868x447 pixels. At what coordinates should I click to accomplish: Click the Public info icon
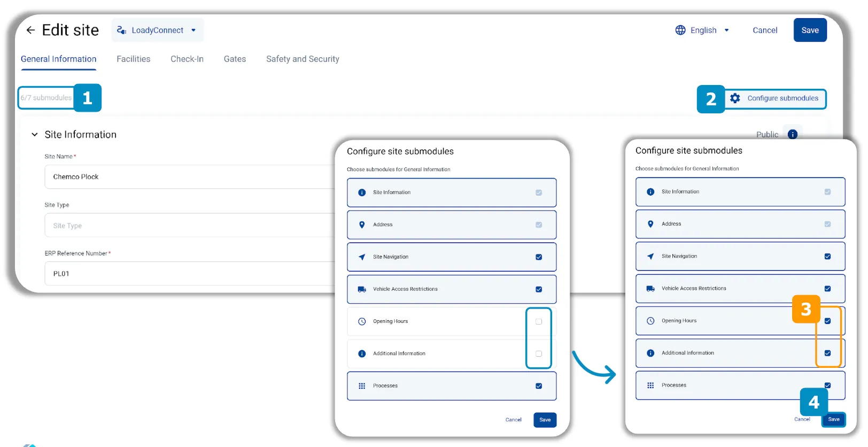click(x=793, y=134)
